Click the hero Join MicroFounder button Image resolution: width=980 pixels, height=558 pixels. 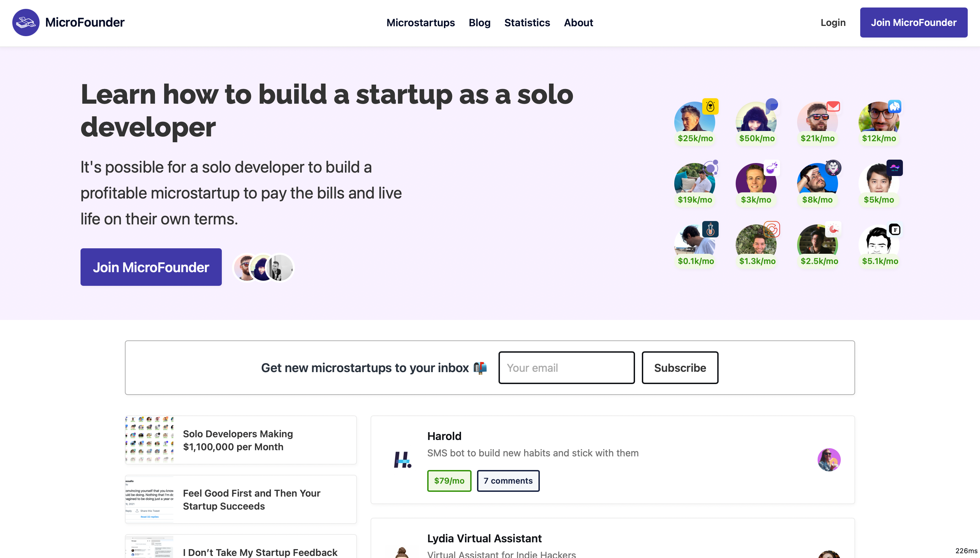coord(151,267)
